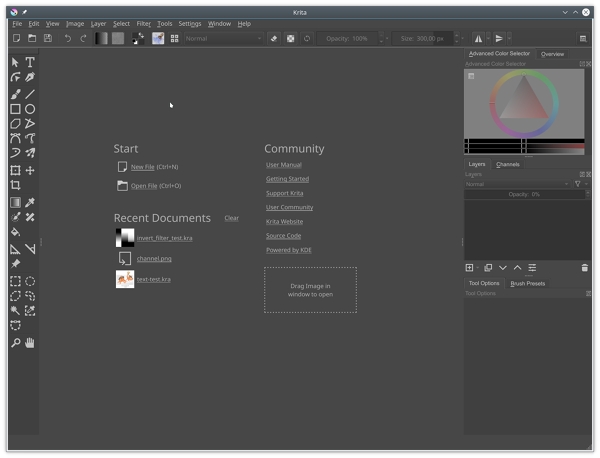Select the Transform tool

15,170
